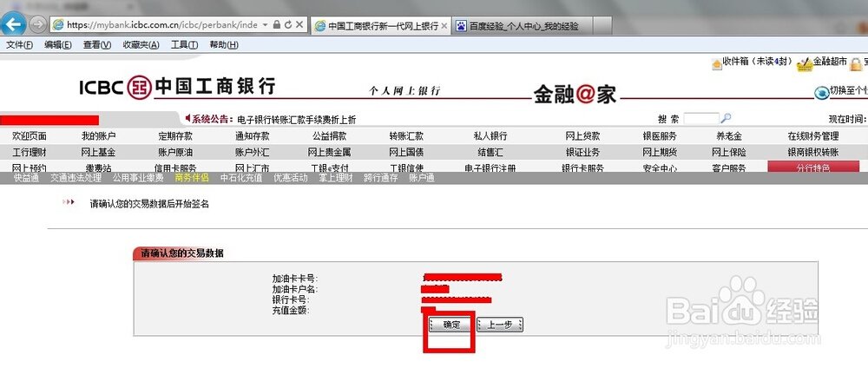Click the 确定 confirm button
The width and height of the screenshot is (868, 368).
(451, 325)
